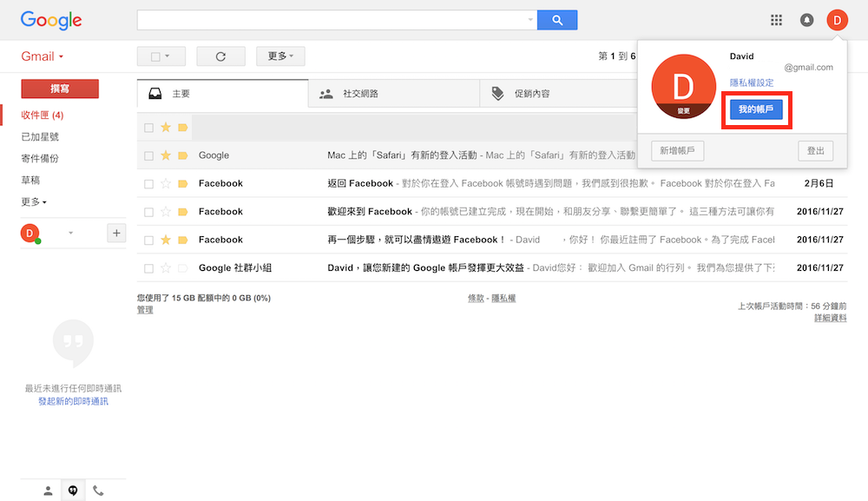This screenshot has width=868, height=501.
Task: Click the blue search magnifier button
Action: [556, 20]
